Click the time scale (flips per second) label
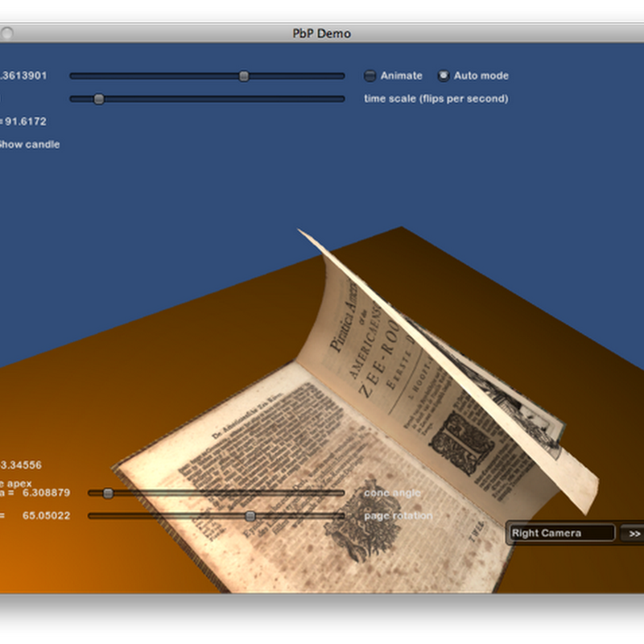 pyautogui.click(x=436, y=99)
